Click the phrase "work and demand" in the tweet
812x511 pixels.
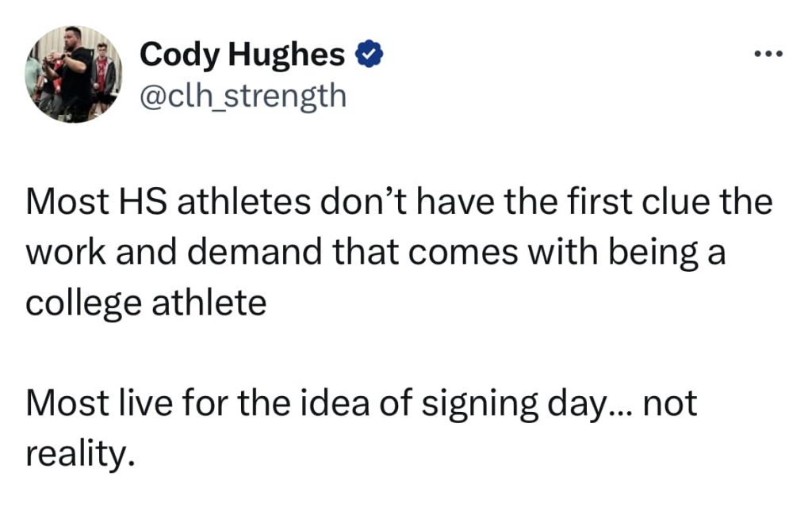[x=174, y=253]
